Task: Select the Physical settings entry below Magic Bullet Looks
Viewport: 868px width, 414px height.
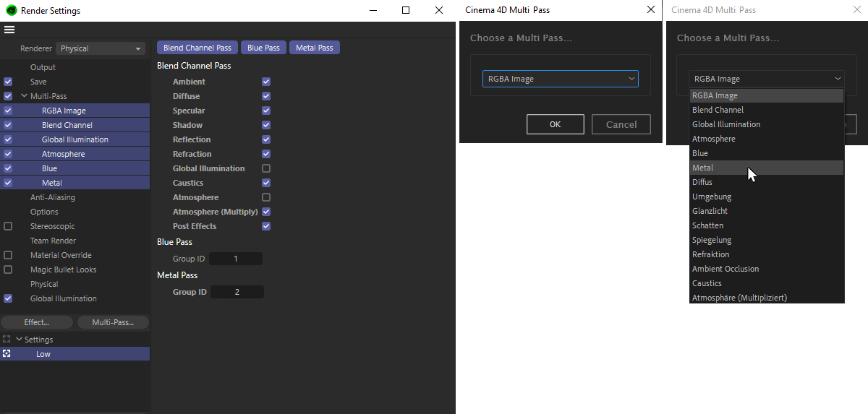Action: coord(44,284)
